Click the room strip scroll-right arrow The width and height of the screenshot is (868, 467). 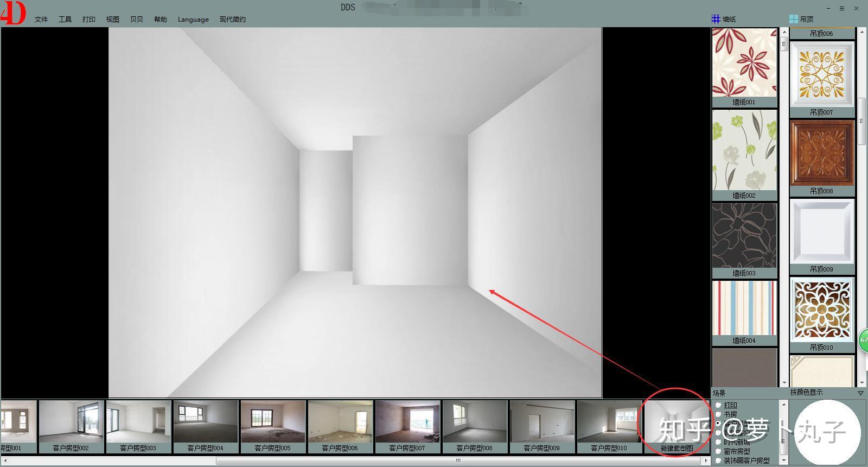pos(706,461)
